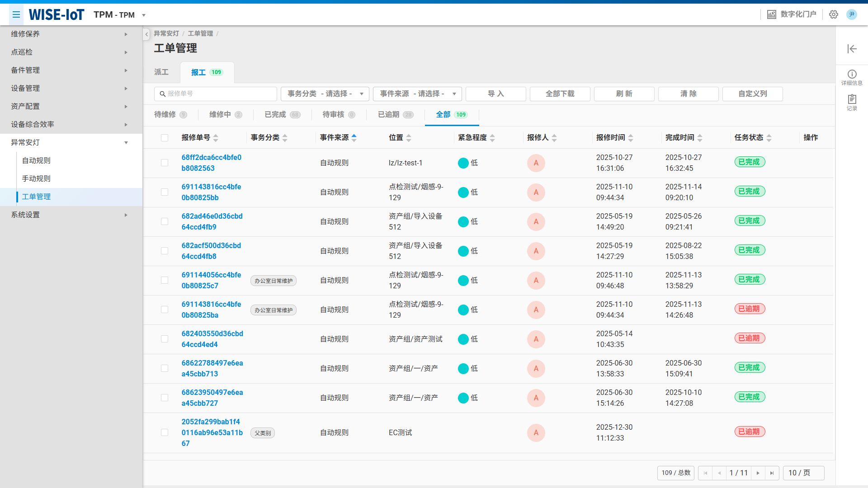Collapse sidebar using chevron handle
This screenshot has width=868, height=488.
(146, 34)
